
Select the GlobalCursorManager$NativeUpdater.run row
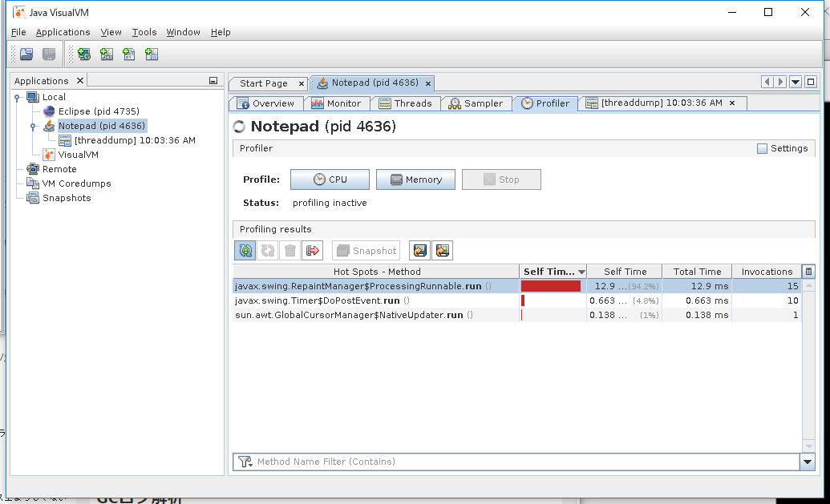coord(517,315)
